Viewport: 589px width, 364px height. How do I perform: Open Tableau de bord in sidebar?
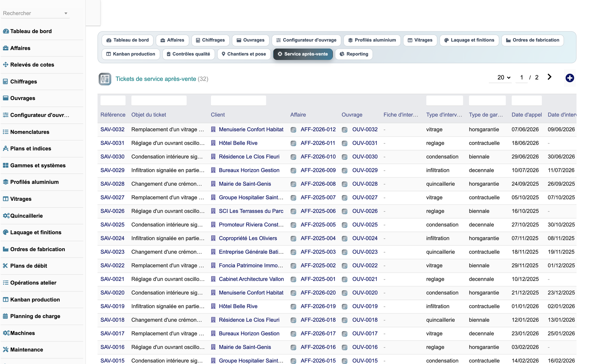pos(31,31)
